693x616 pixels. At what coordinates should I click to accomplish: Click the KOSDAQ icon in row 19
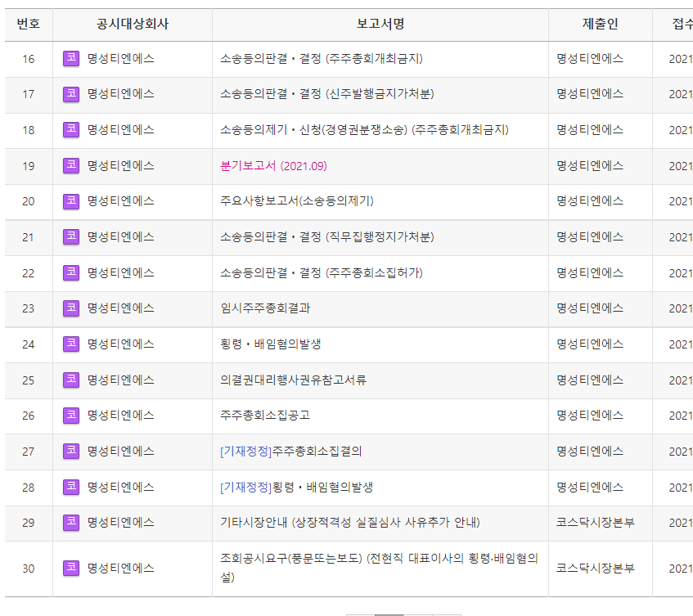[70, 166]
